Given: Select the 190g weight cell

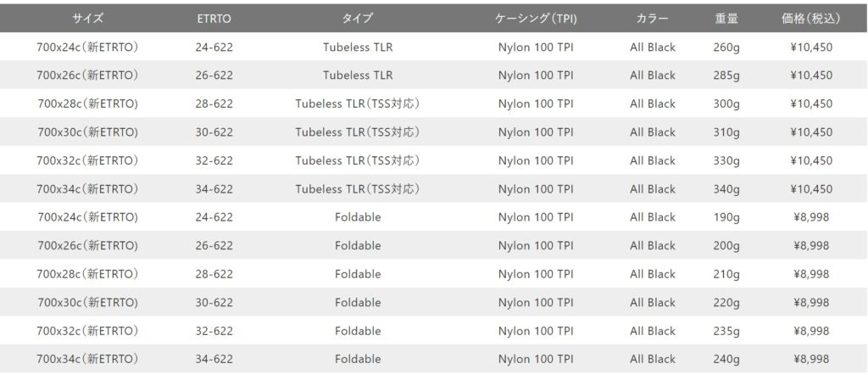Looking at the screenshot, I should pyautogui.click(x=726, y=217).
